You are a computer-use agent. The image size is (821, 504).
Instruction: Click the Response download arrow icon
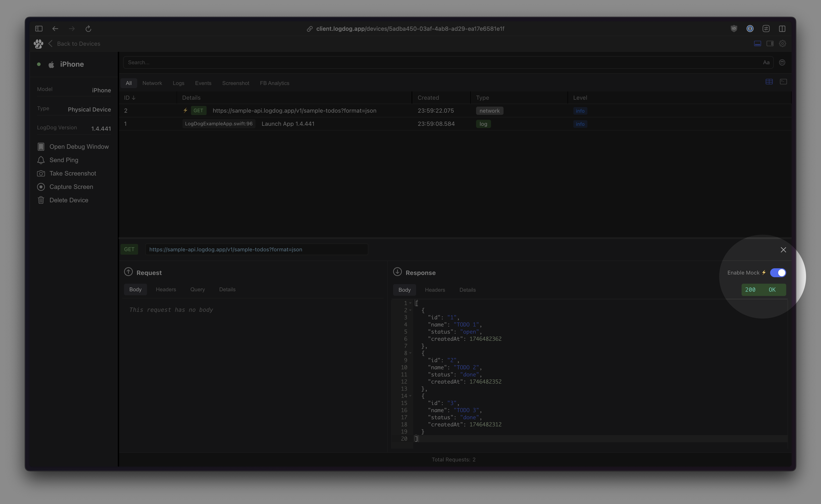(398, 272)
